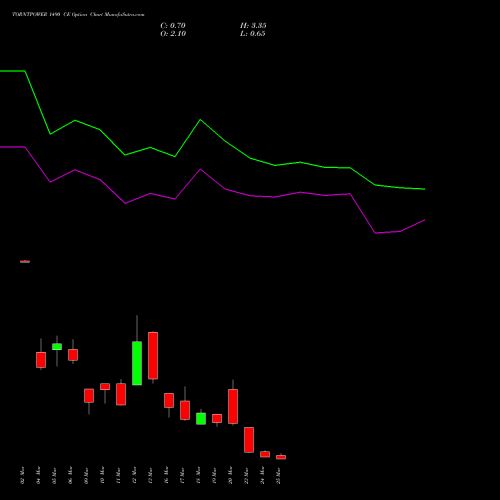Viewport: 500px width, 500px height.
Task: Select the green candlestick for 18 Mar
Action: pyautogui.click(x=201, y=418)
